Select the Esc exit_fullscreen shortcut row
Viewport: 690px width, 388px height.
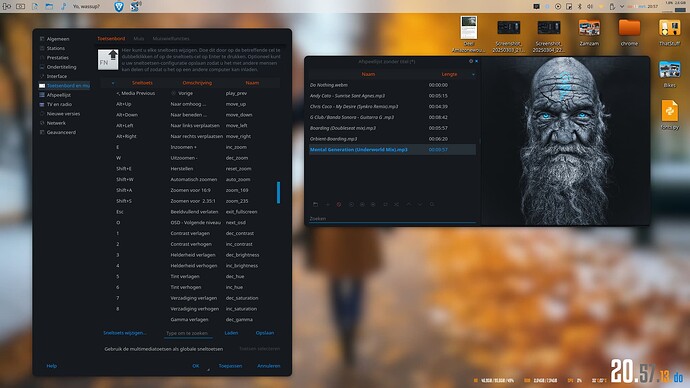click(189, 212)
